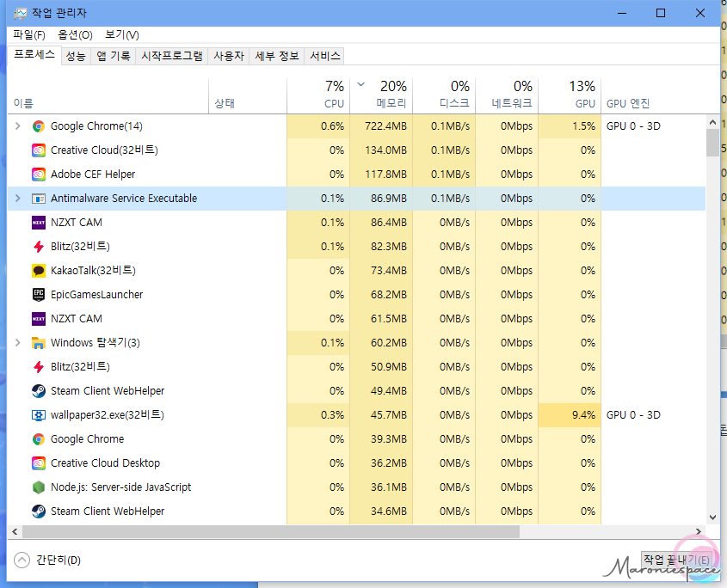Click the sort arrow above the 메모리 column
The width and height of the screenshot is (727, 588).
click(x=361, y=85)
